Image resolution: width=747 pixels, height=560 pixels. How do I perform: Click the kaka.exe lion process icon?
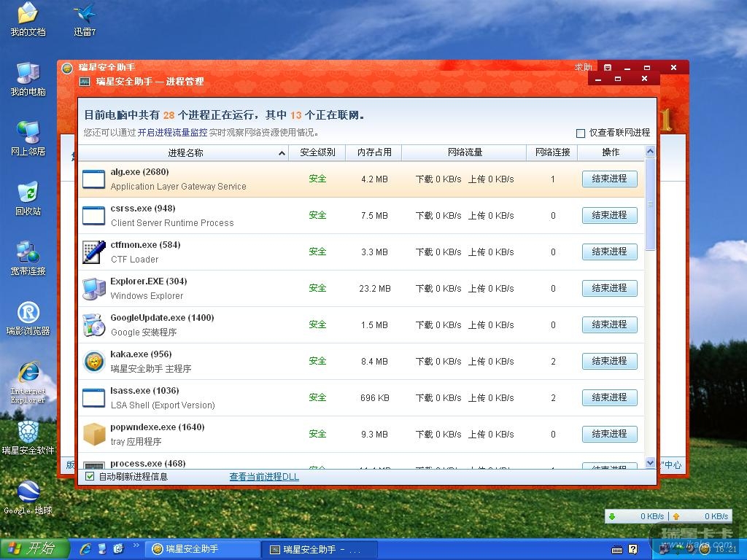click(x=93, y=361)
